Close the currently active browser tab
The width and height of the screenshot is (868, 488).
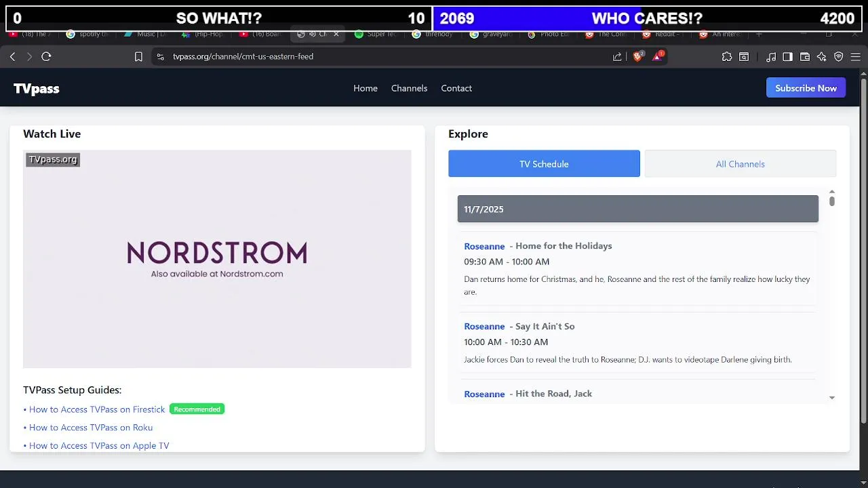click(x=336, y=34)
